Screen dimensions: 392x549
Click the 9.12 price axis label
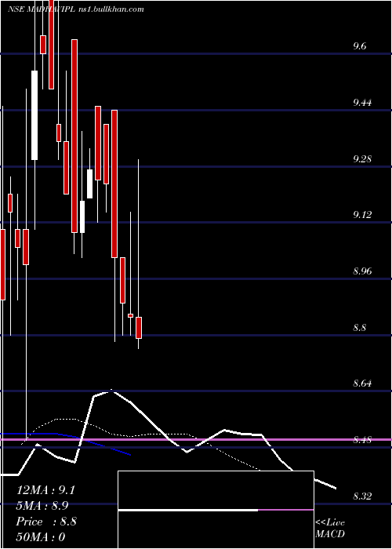pos(362,215)
